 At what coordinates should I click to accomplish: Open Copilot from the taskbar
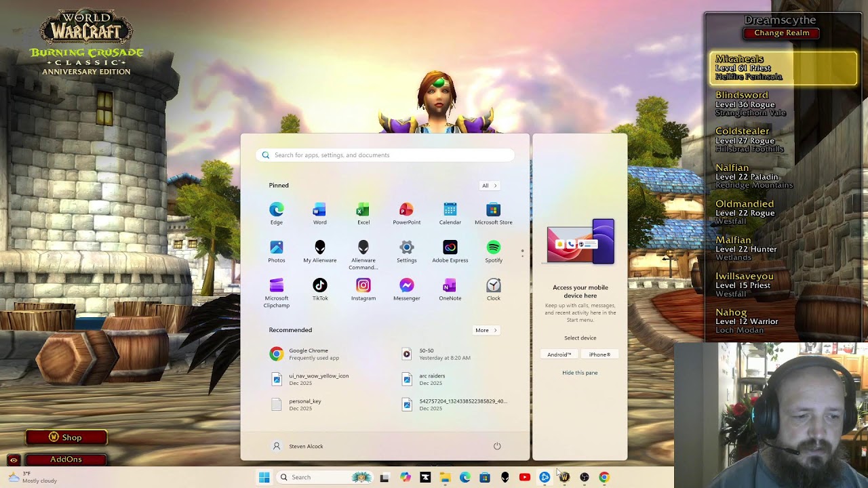(x=406, y=477)
